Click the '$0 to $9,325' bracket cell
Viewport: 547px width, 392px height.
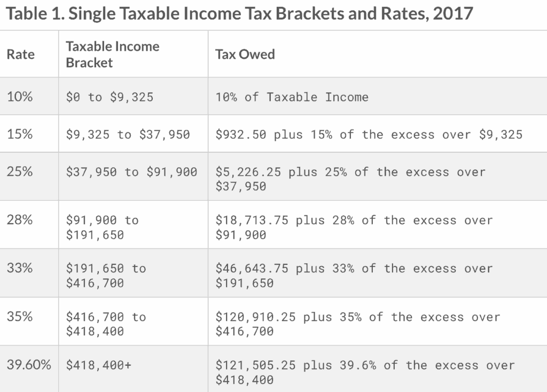pos(110,97)
